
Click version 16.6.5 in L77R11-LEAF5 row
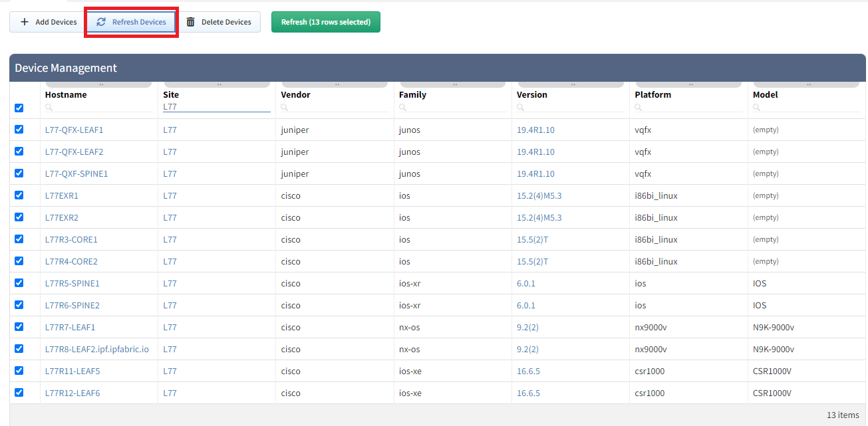(529, 371)
